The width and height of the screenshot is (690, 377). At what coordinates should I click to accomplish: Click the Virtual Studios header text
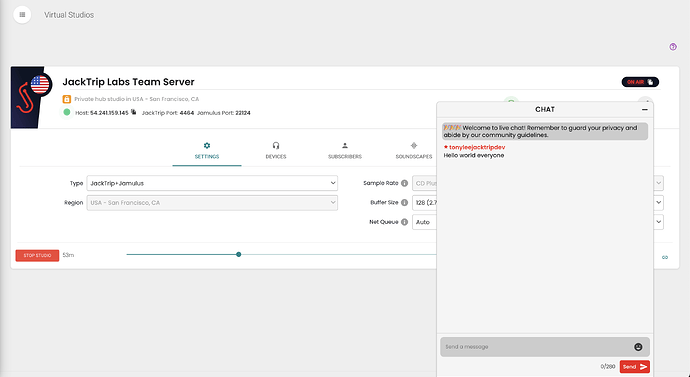tap(69, 15)
